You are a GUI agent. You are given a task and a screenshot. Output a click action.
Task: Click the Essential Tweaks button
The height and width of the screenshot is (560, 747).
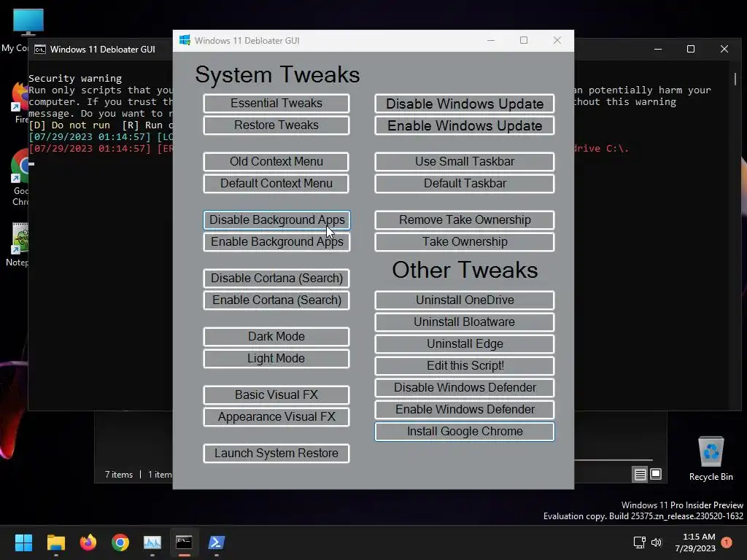[276, 104]
